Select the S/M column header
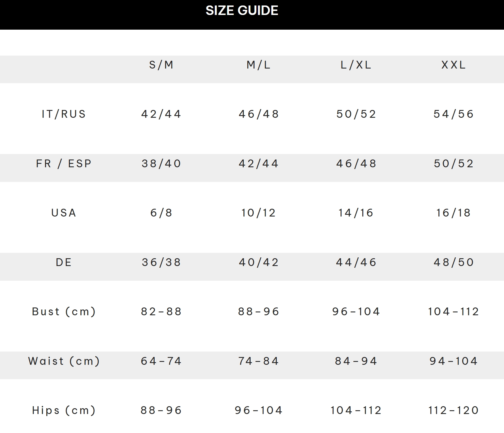The height and width of the screenshot is (433, 504). point(161,65)
